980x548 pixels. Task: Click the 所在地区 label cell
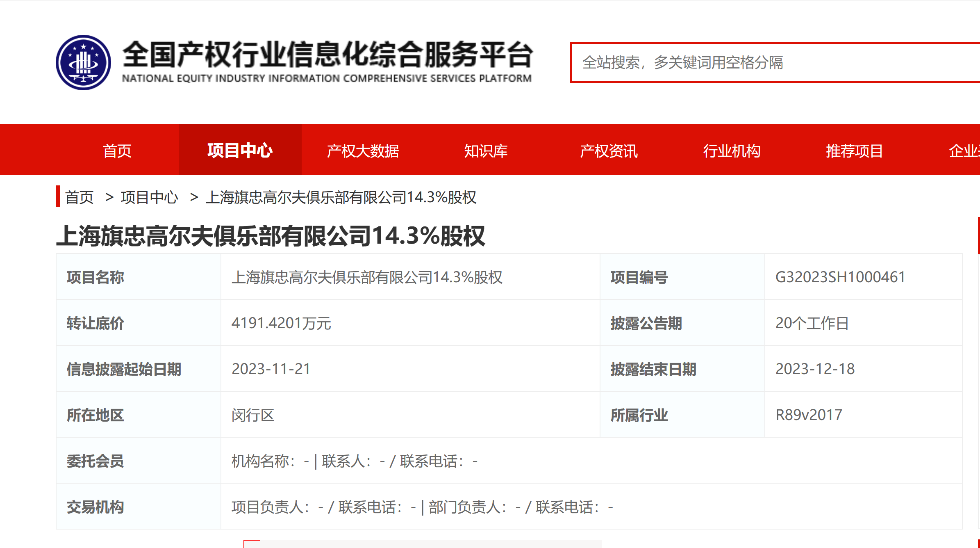[x=139, y=415]
